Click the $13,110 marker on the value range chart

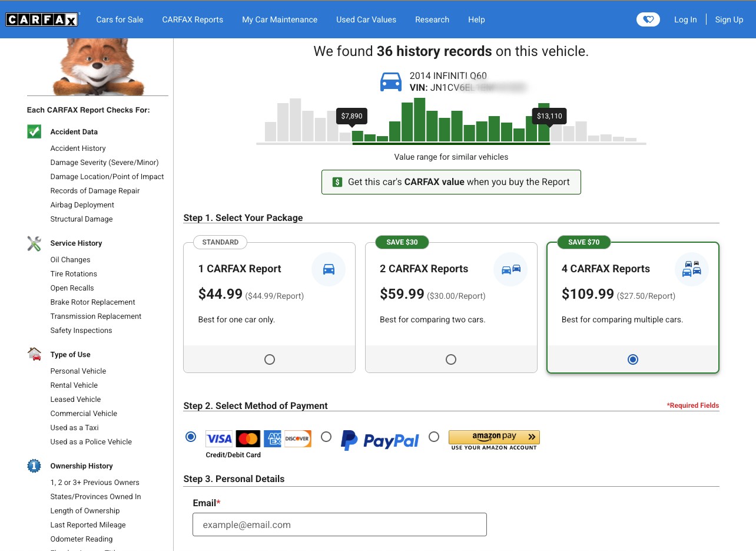[x=549, y=116]
